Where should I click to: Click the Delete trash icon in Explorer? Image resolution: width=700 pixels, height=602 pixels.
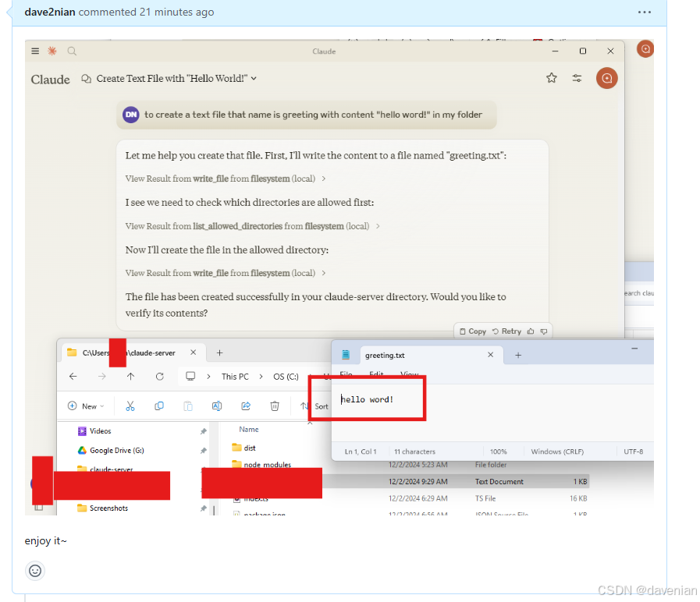pos(275,406)
